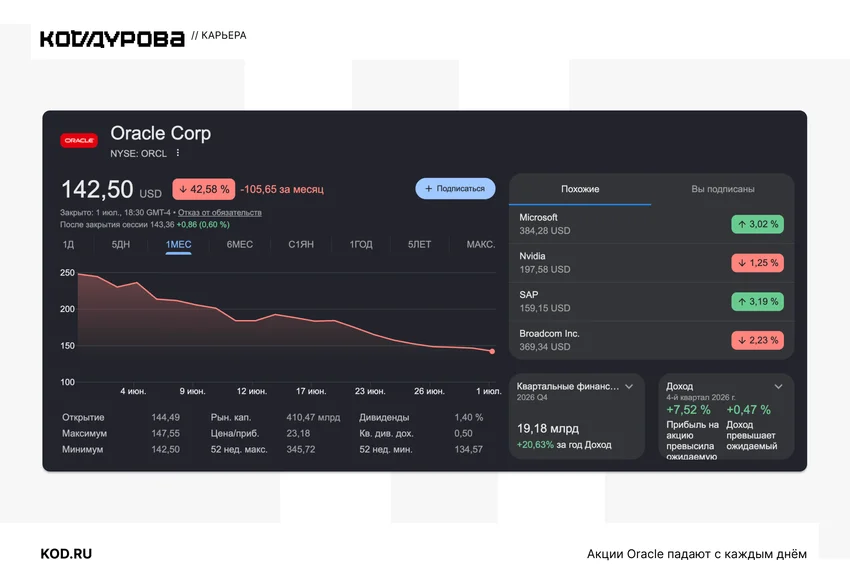Viewport: 850px width, 582px height.
Task: Open the Кодурова site logo
Action: coord(112,39)
